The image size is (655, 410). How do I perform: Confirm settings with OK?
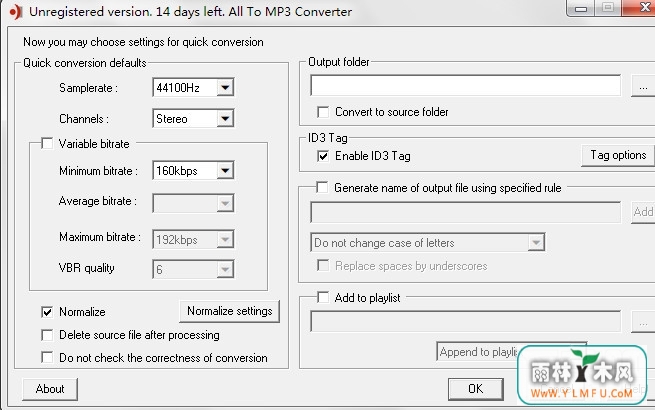click(x=475, y=389)
